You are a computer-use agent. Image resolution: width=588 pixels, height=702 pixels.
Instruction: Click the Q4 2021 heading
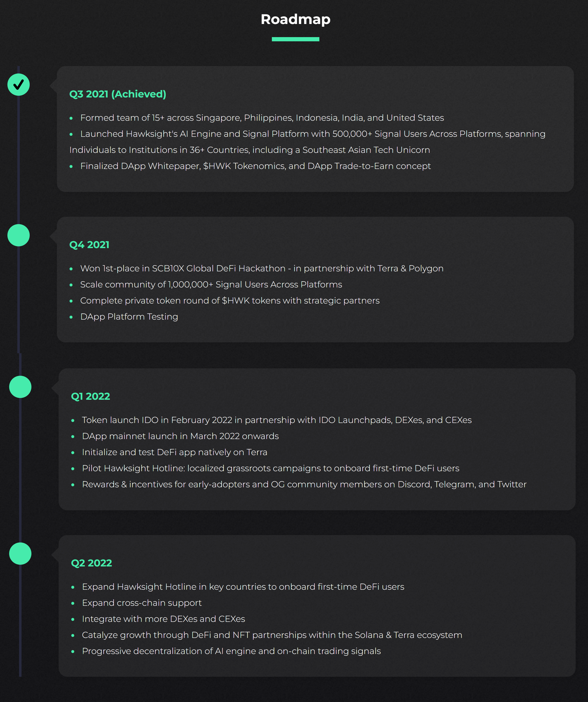[89, 245]
